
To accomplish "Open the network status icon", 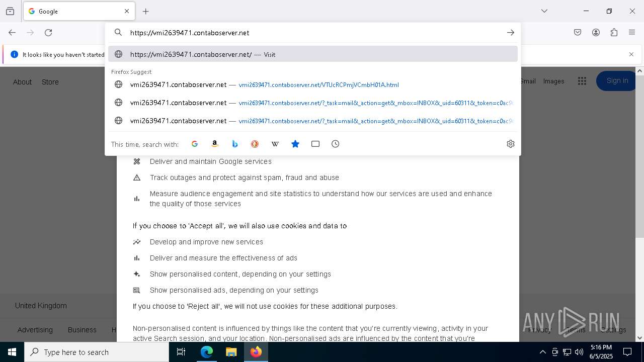I will (x=567, y=352).
